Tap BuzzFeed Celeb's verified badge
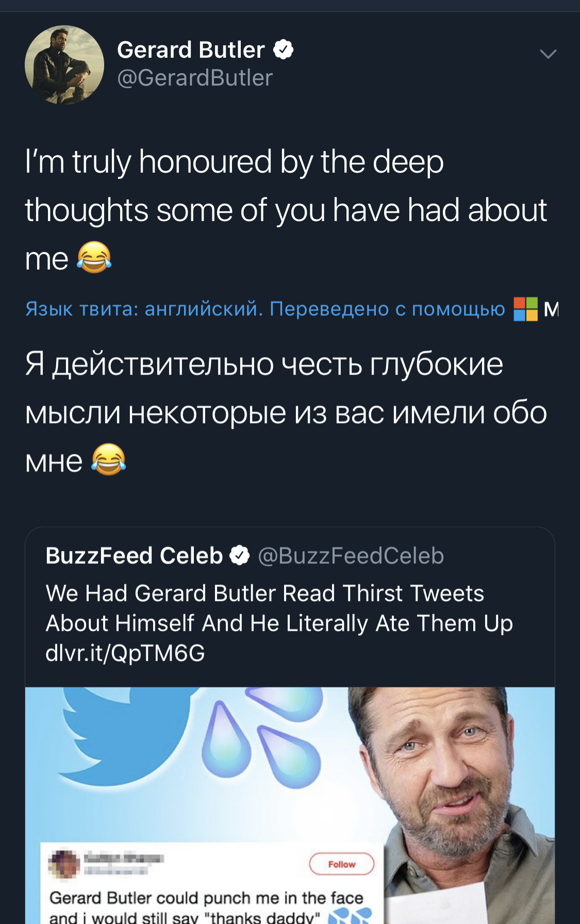 [x=239, y=556]
